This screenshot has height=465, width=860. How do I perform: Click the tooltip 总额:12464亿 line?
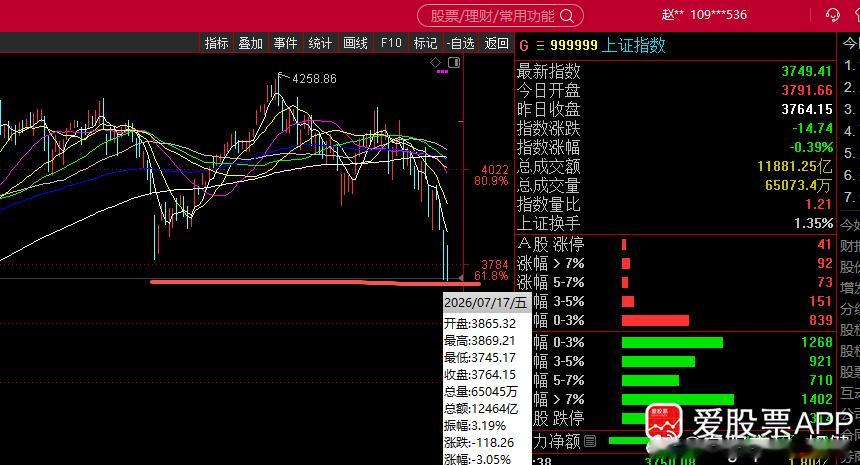tap(481, 409)
